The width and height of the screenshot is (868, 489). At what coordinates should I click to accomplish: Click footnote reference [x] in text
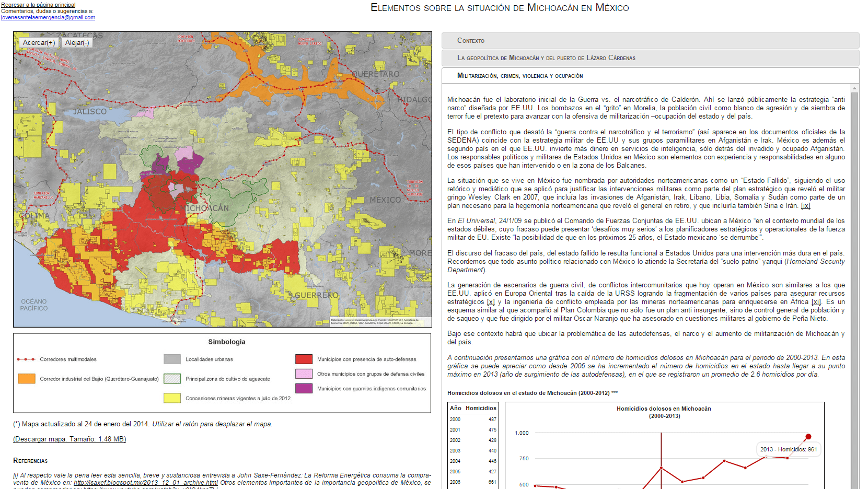tap(491, 302)
